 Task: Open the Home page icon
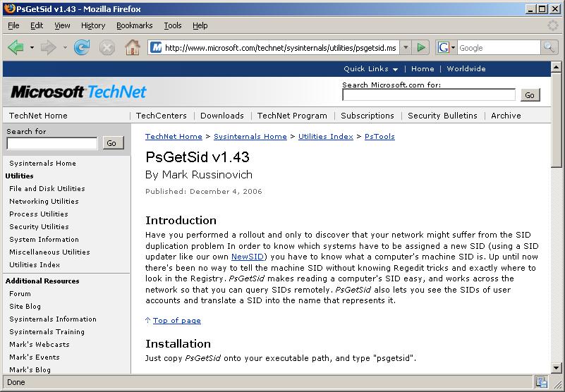pyautogui.click(x=133, y=47)
